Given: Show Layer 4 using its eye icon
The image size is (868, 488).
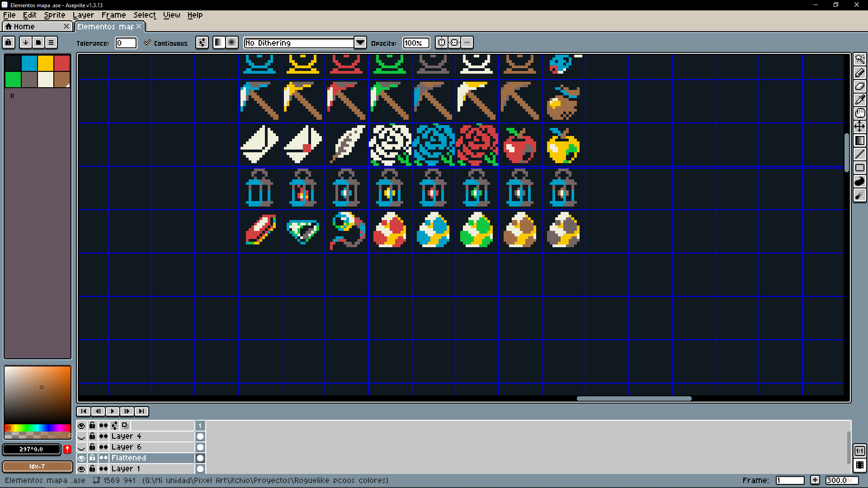Looking at the screenshot, I should [x=81, y=436].
